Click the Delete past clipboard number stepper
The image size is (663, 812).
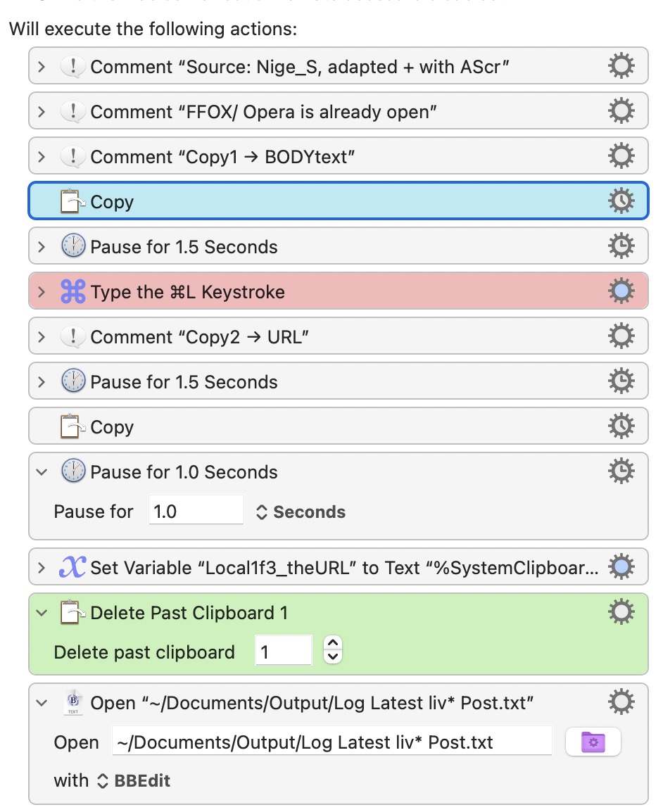pos(332,649)
